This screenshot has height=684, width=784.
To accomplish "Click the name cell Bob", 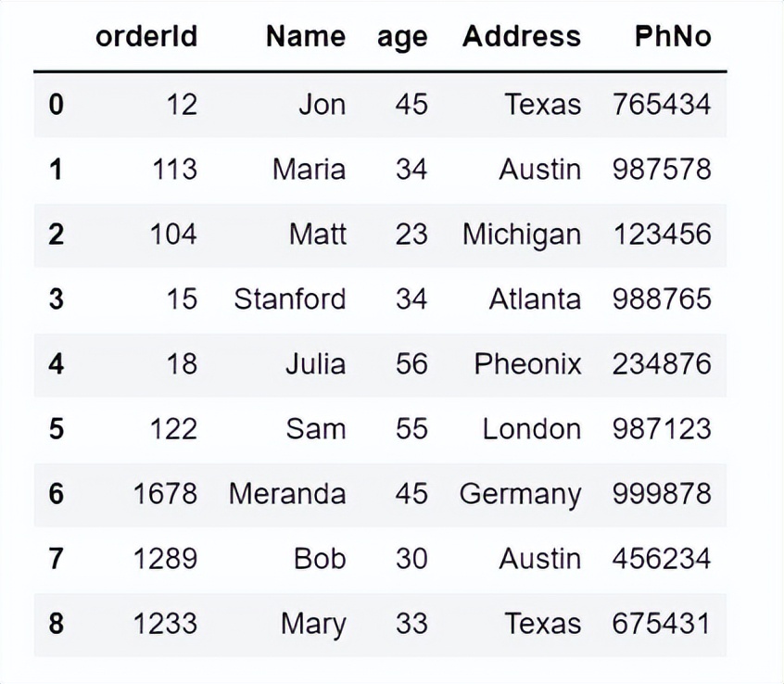I will point(320,559).
